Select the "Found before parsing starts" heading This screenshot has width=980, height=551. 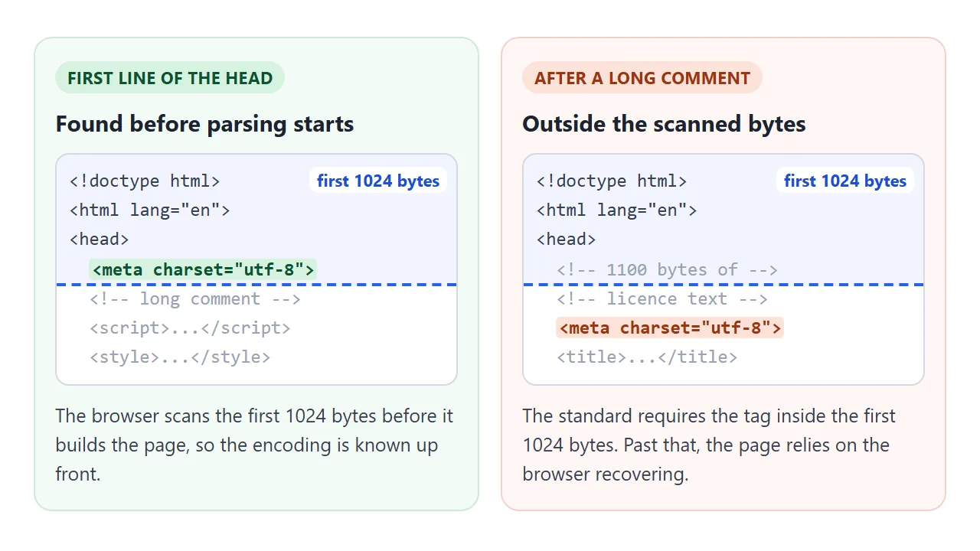click(x=204, y=124)
